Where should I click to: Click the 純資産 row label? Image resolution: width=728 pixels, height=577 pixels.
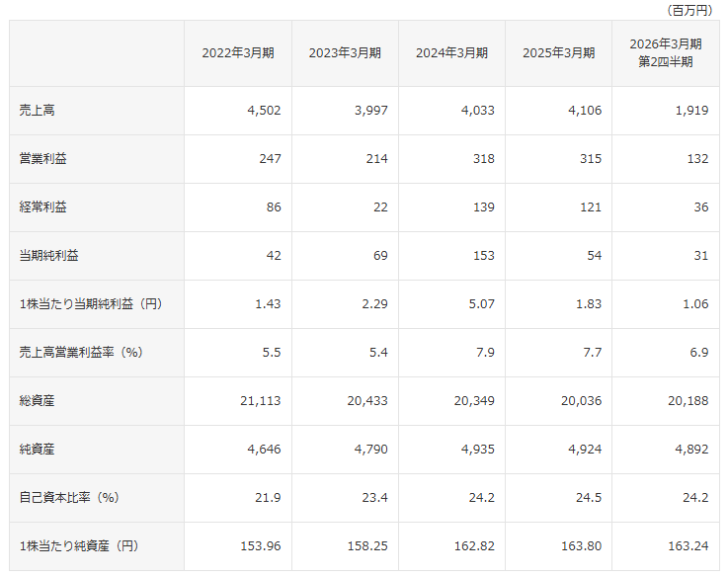[38, 450]
